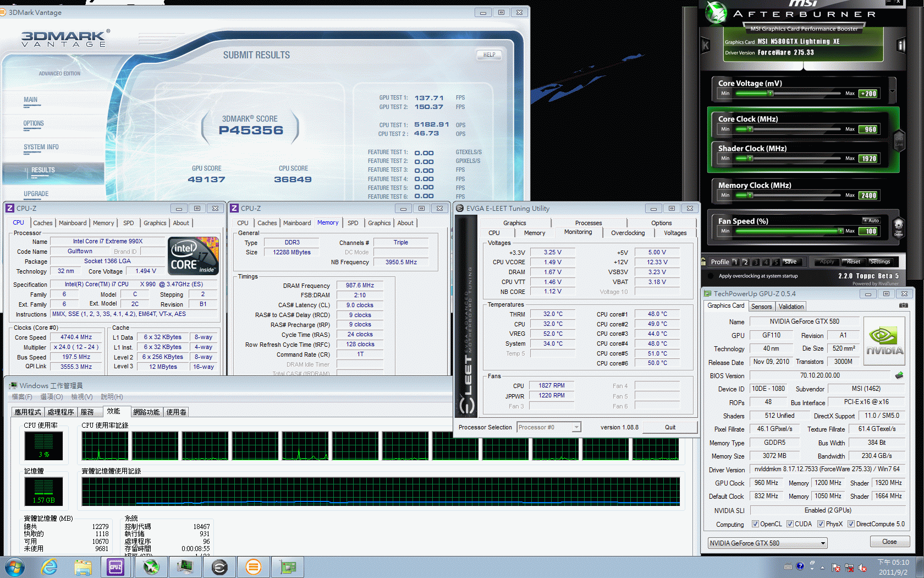Click the clock showing 下午 05:10
The height and width of the screenshot is (578, 924).
(x=893, y=562)
